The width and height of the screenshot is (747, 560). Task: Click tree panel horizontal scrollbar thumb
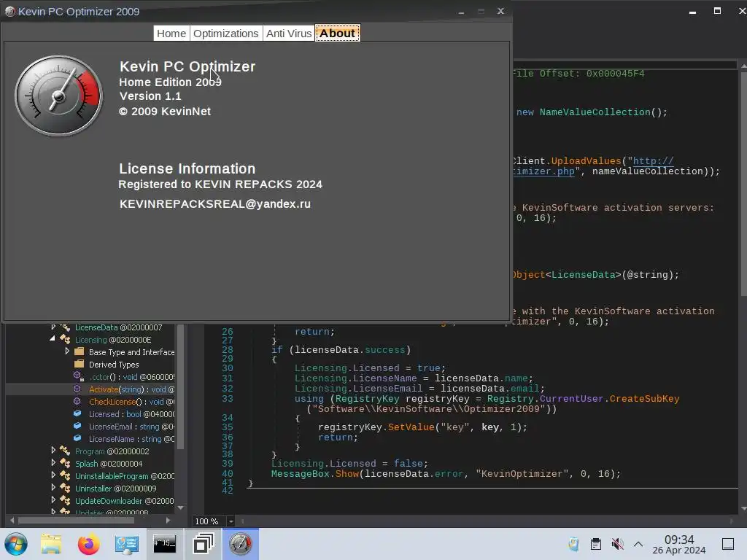pos(76,521)
